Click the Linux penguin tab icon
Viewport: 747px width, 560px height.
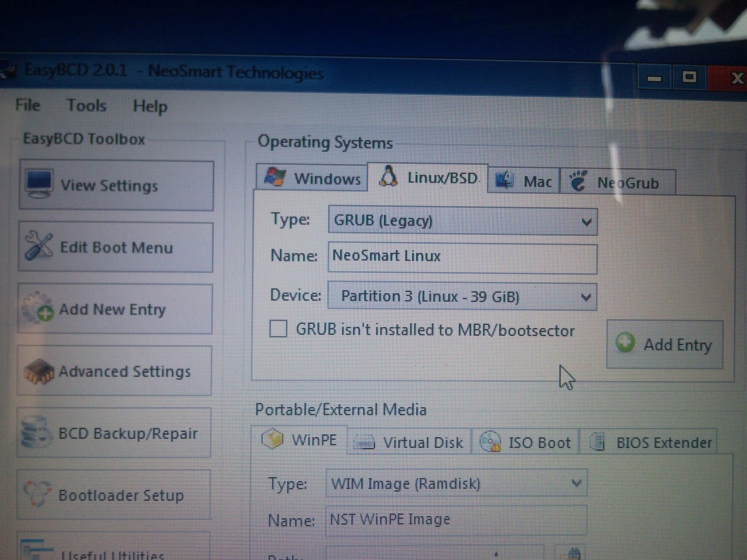coord(388,176)
